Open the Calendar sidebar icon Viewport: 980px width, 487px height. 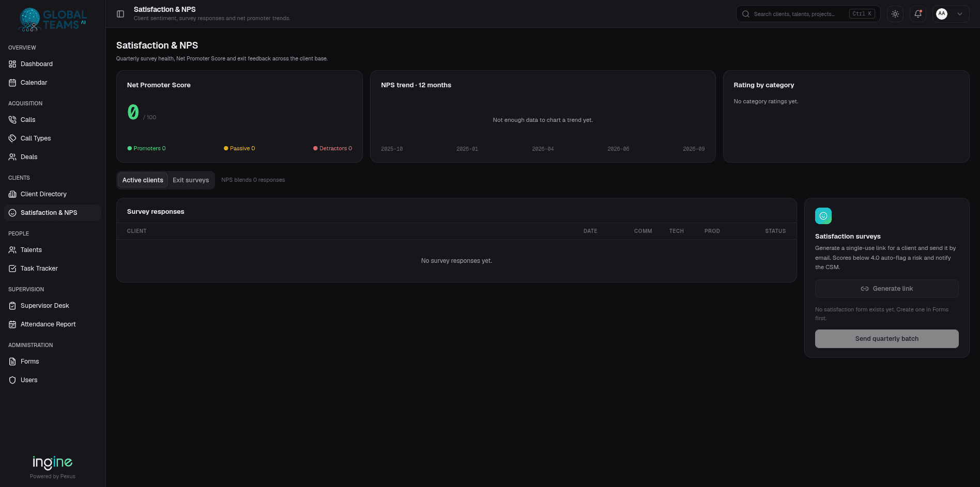[x=12, y=83]
